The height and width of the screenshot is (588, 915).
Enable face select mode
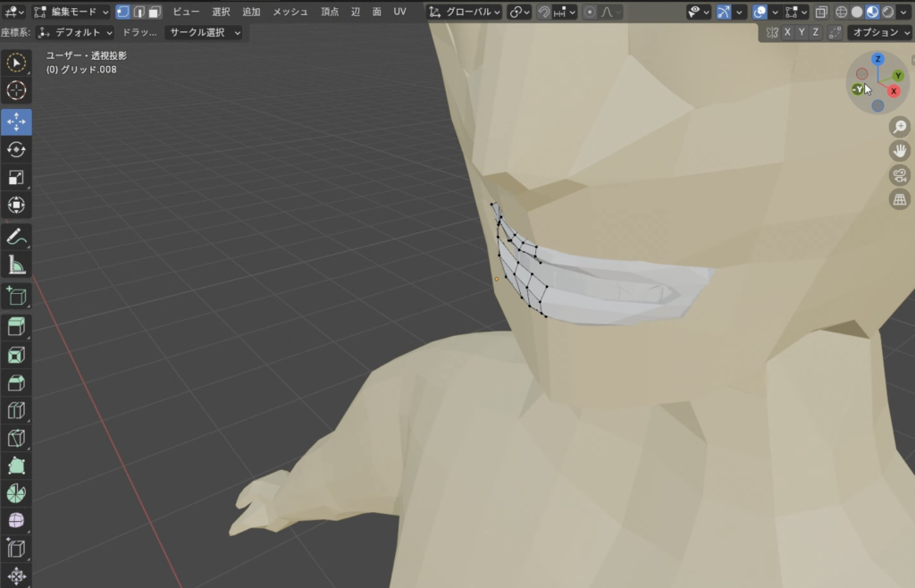click(155, 12)
